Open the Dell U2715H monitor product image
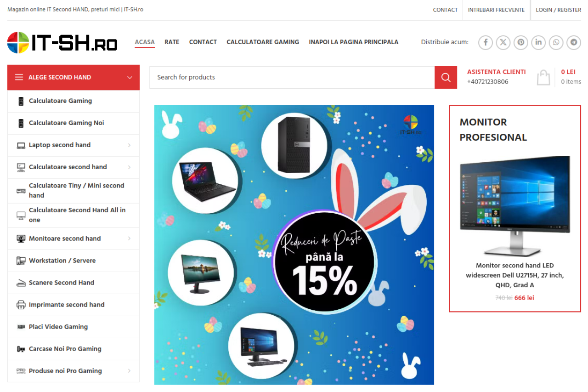The width and height of the screenshot is (588, 392). coord(515,206)
